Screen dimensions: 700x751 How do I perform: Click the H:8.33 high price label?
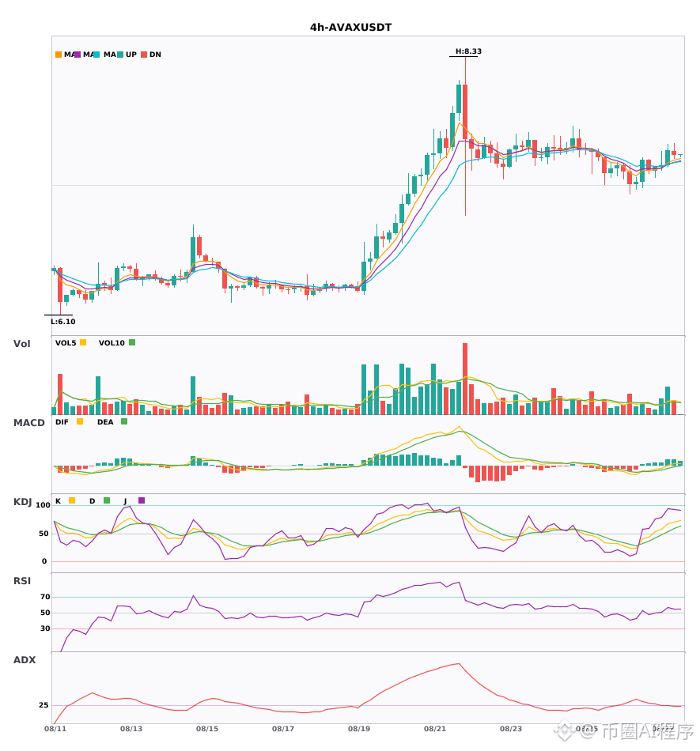click(x=468, y=51)
